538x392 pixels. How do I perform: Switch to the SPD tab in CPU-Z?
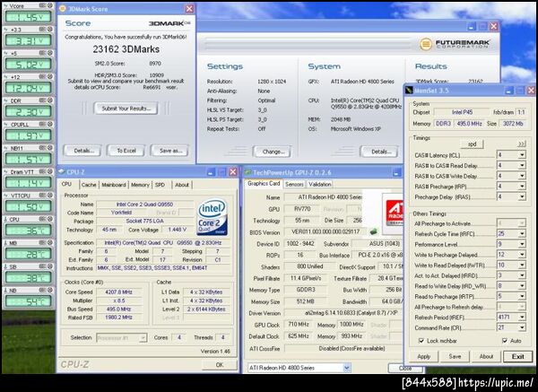pyautogui.click(x=160, y=185)
